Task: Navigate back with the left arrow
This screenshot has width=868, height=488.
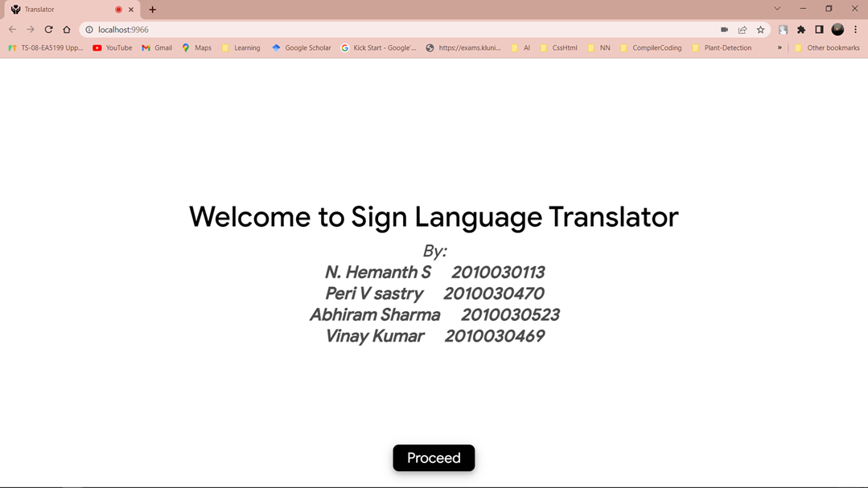Action: pyautogui.click(x=12, y=29)
